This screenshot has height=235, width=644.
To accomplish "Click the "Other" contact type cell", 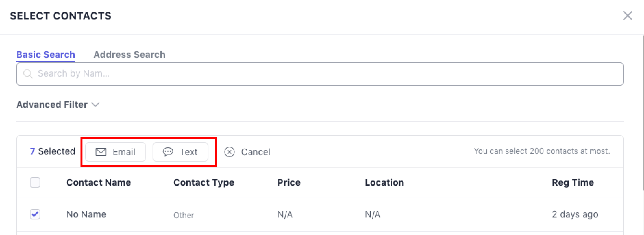I will (183, 215).
